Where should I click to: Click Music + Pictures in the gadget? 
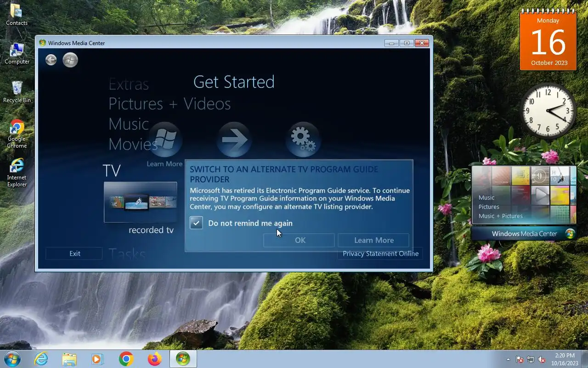tap(500, 216)
